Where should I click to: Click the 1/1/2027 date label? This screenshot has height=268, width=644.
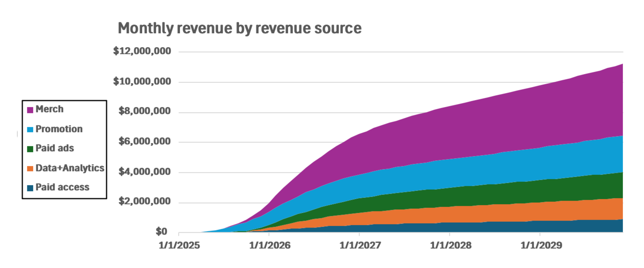tap(360, 245)
